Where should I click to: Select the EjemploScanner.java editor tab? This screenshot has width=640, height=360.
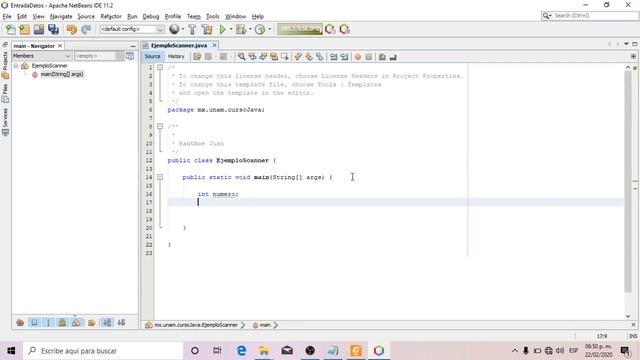[x=179, y=45]
